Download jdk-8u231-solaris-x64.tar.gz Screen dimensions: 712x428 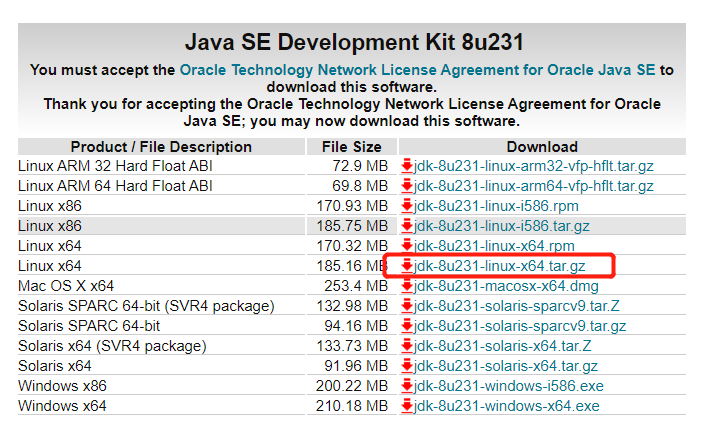506,366
